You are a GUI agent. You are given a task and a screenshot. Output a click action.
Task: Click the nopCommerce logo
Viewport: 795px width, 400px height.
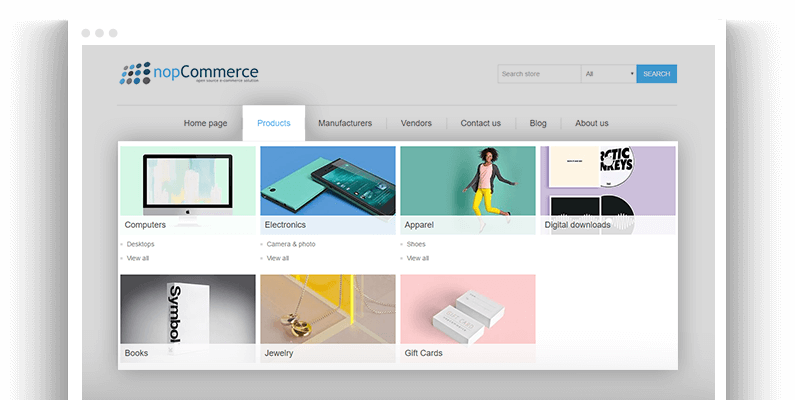[x=188, y=73]
